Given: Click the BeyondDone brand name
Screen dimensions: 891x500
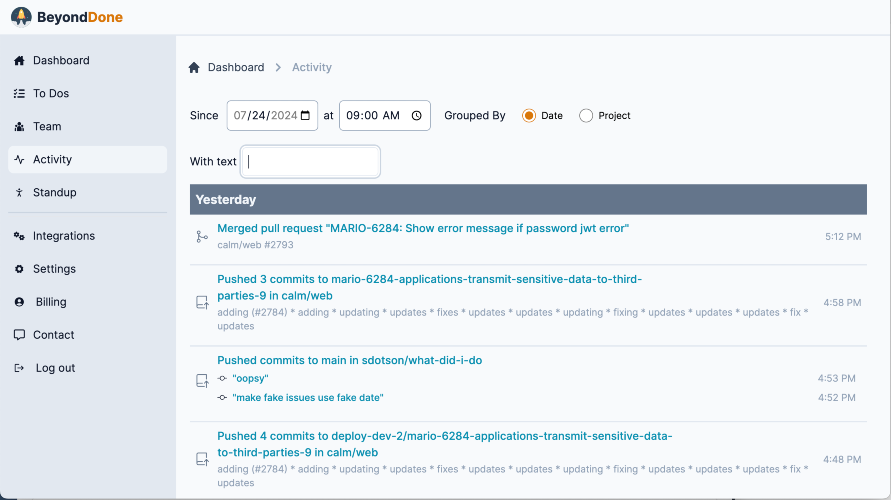Looking at the screenshot, I should point(80,17).
